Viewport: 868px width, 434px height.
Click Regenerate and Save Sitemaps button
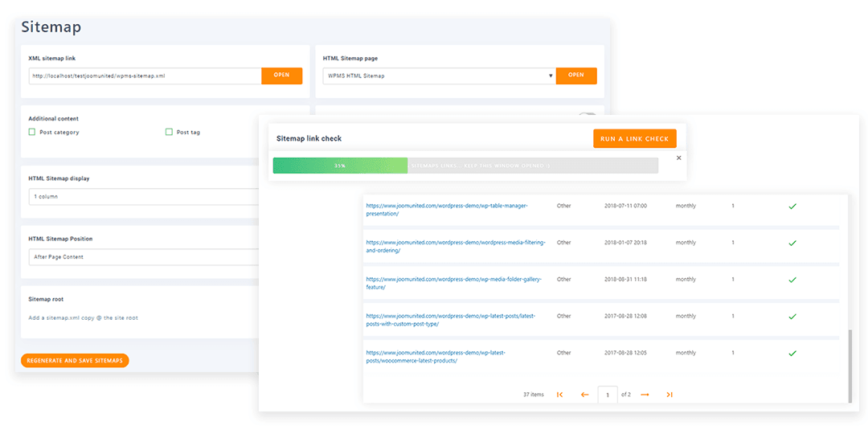pyautogui.click(x=75, y=361)
